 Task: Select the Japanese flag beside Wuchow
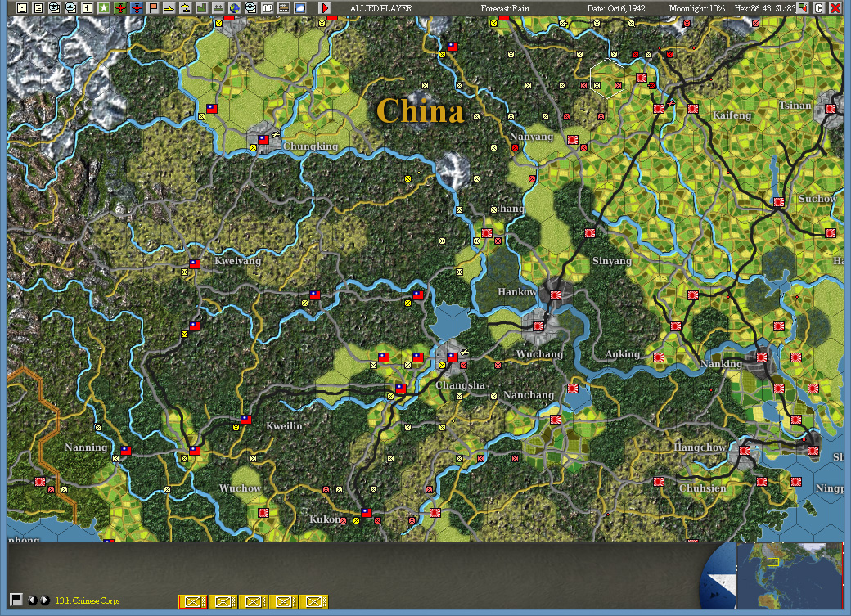263,512
